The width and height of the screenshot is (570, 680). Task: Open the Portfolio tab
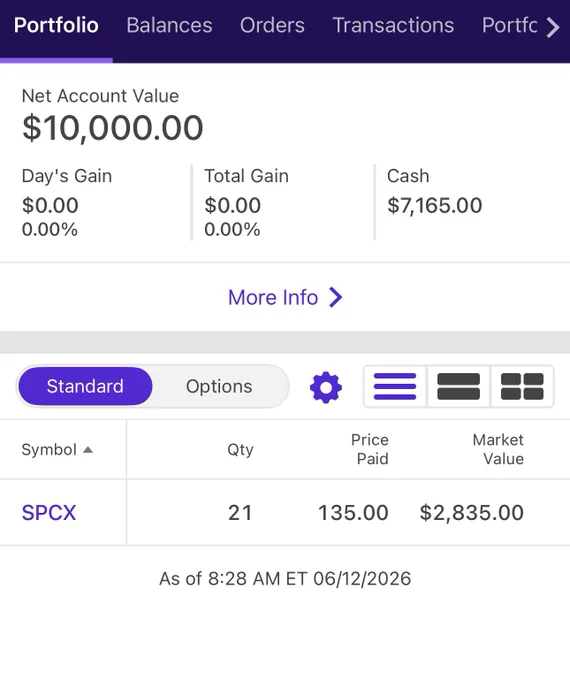click(56, 25)
